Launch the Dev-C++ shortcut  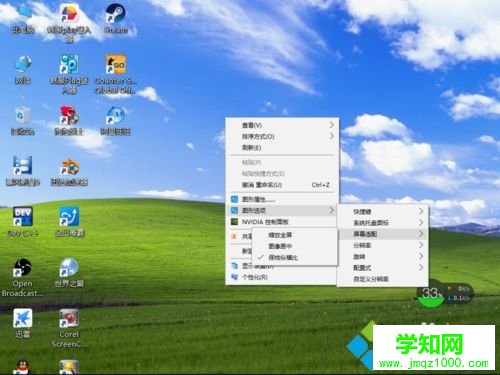click(23, 221)
